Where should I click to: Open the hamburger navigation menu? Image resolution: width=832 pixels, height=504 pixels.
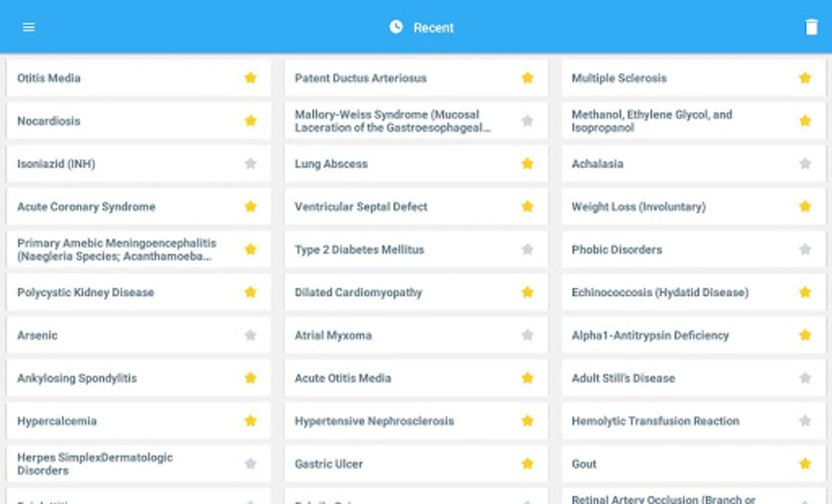pos(29,27)
